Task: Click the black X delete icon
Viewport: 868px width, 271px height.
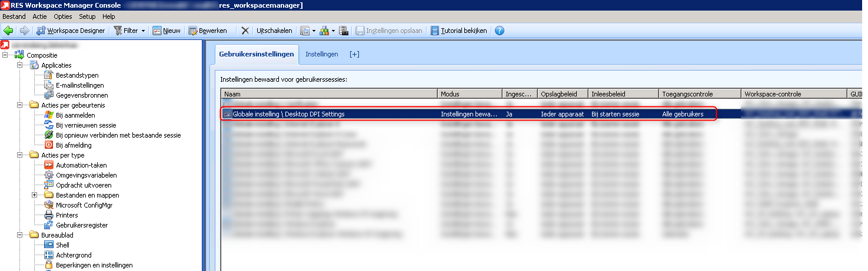Action: 245,31
